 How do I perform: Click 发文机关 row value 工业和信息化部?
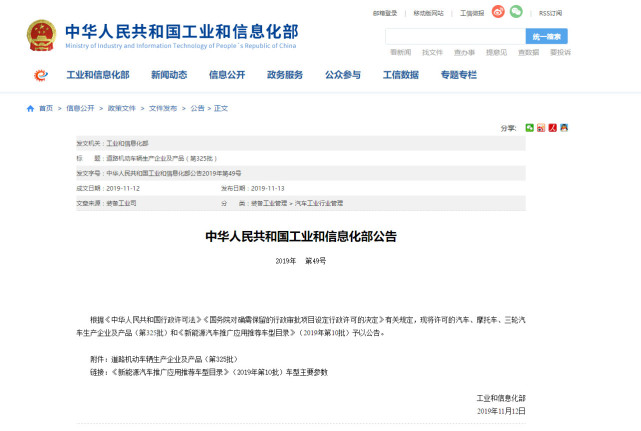[x=128, y=144]
